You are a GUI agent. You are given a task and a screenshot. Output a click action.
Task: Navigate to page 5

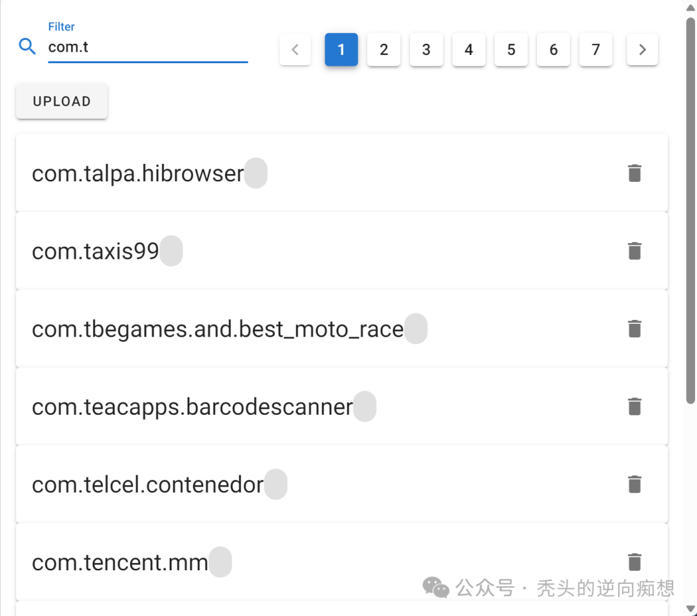[x=511, y=49]
